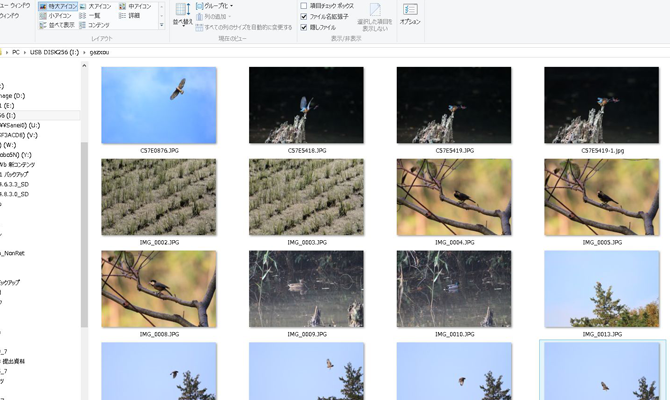Open the グループ化 dropdown

click(x=215, y=6)
